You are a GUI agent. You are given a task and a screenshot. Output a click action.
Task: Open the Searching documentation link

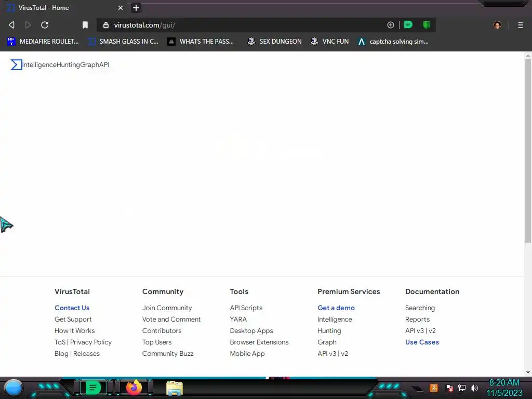point(420,308)
